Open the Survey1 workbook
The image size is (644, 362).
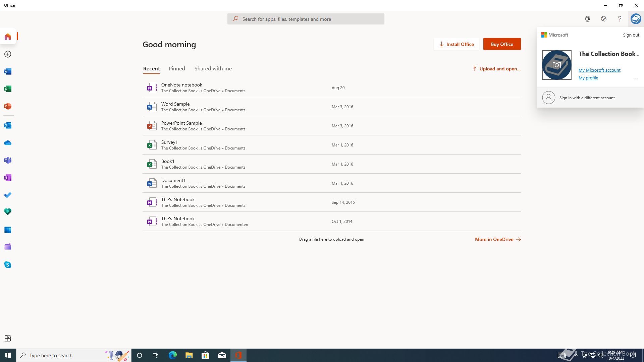click(332, 145)
